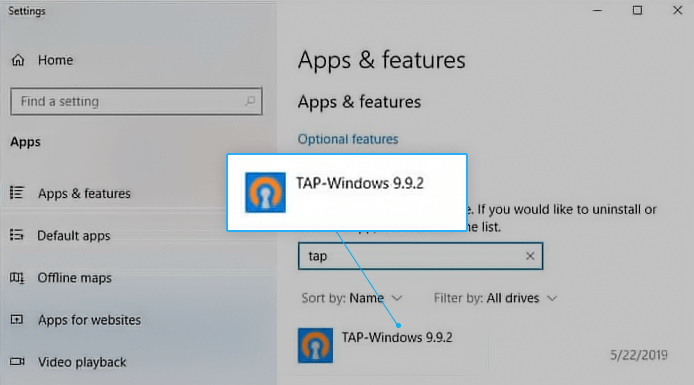This screenshot has width=694, height=385.
Task: Select Apps & features in sidebar
Action: pos(84,193)
